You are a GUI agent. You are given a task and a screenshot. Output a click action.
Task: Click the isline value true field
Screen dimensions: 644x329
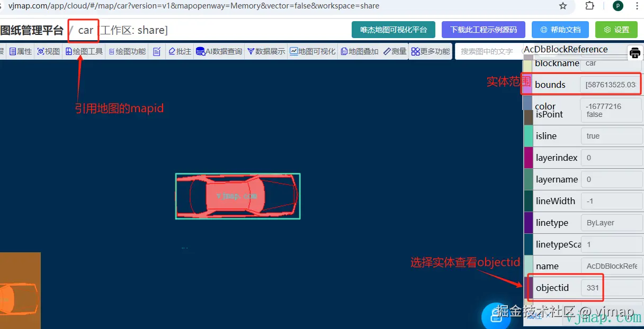[x=611, y=136]
